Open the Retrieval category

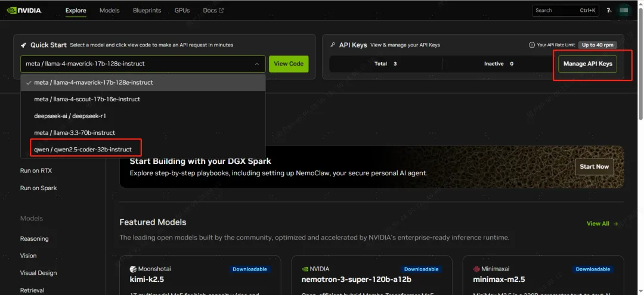coord(32,290)
